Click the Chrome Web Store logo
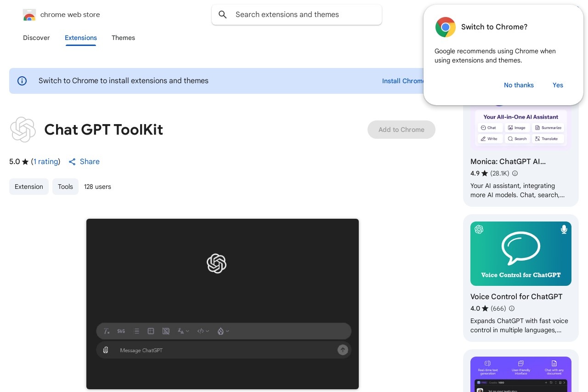 click(x=29, y=15)
